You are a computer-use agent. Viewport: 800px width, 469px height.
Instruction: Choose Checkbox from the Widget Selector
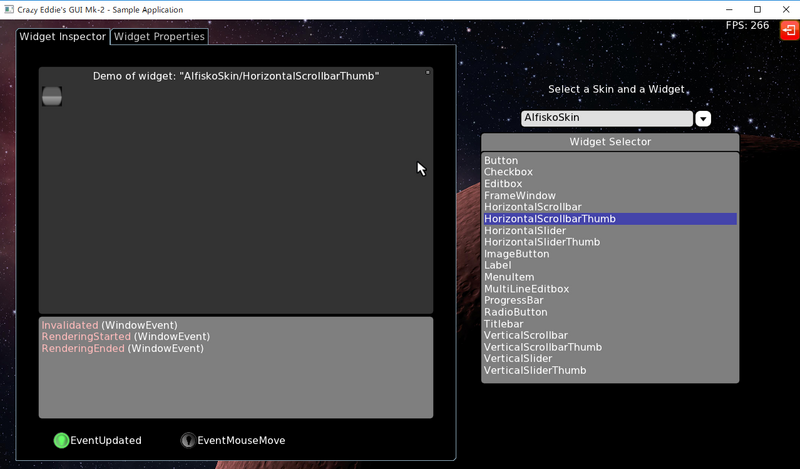(508, 172)
